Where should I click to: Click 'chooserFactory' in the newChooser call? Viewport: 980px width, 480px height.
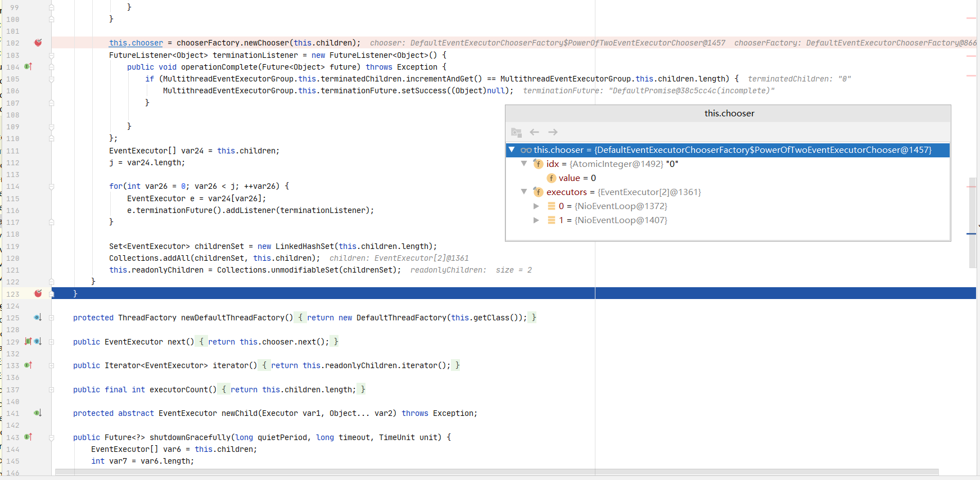tap(208, 43)
